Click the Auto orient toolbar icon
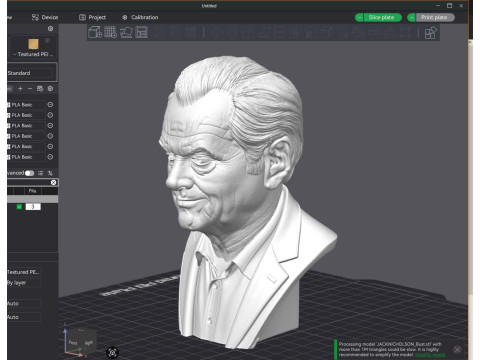The image size is (480, 360). [126, 32]
